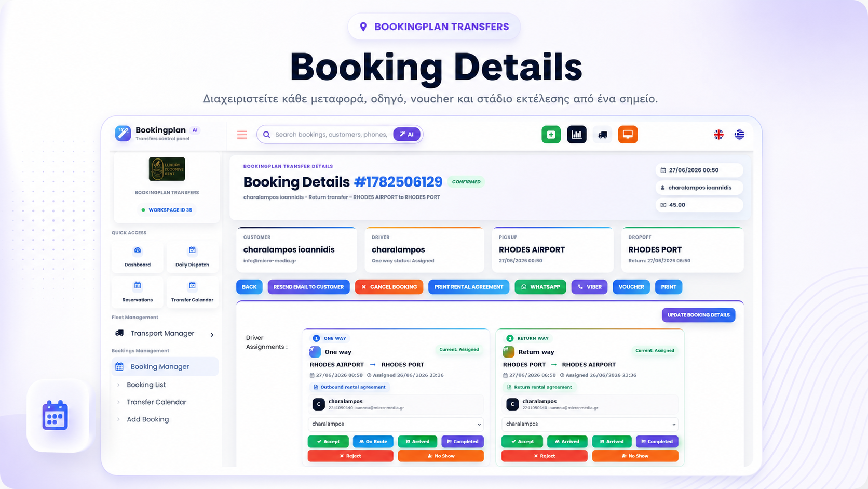Click driver avatar in One way card
The image size is (868, 489).
[319, 404]
